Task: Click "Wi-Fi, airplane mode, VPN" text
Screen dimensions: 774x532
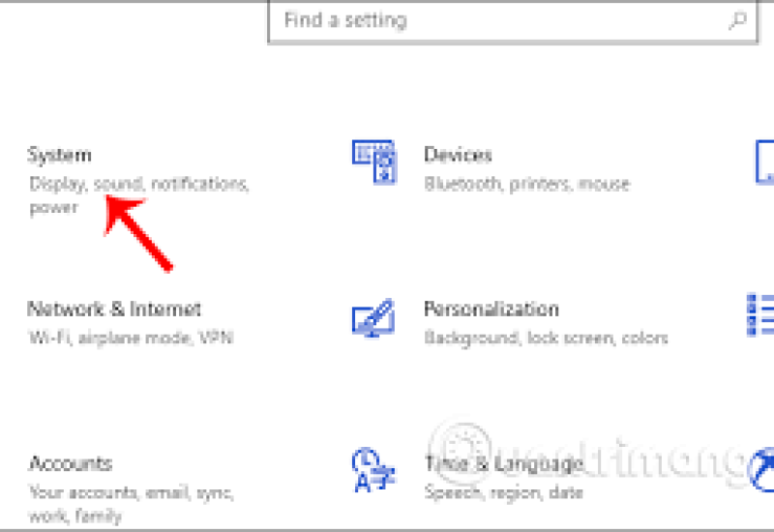Action: pyautogui.click(x=131, y=339)
